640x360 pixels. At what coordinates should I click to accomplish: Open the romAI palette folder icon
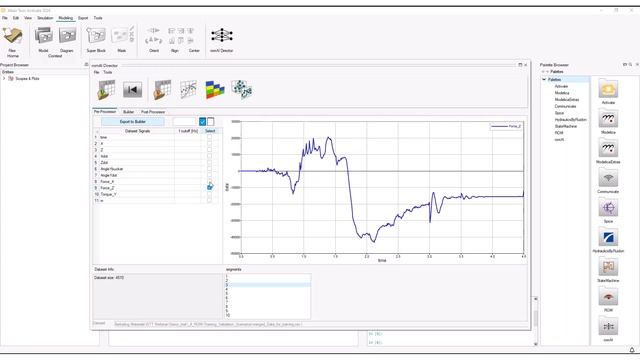(608, 327)
